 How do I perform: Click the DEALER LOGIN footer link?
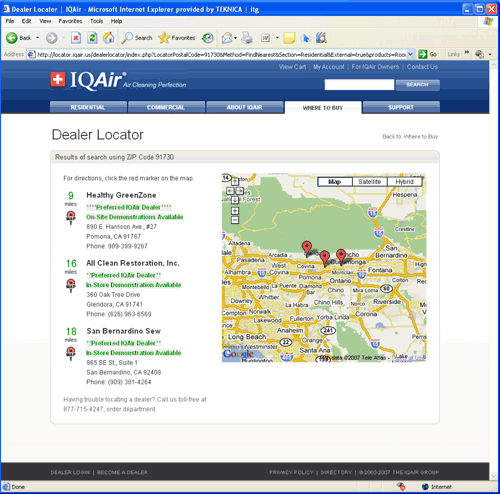pos(70,472)
